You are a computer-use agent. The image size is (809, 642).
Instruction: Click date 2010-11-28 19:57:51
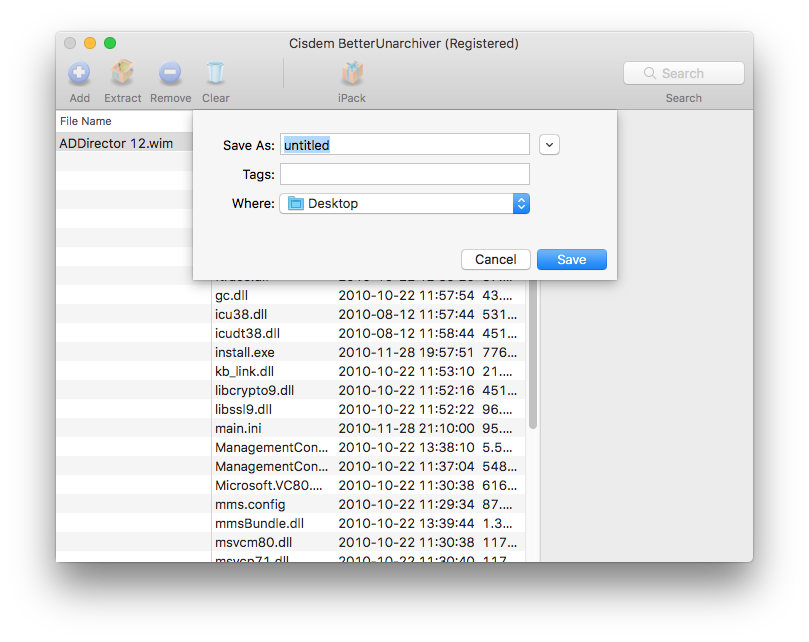tap(406, 352)
